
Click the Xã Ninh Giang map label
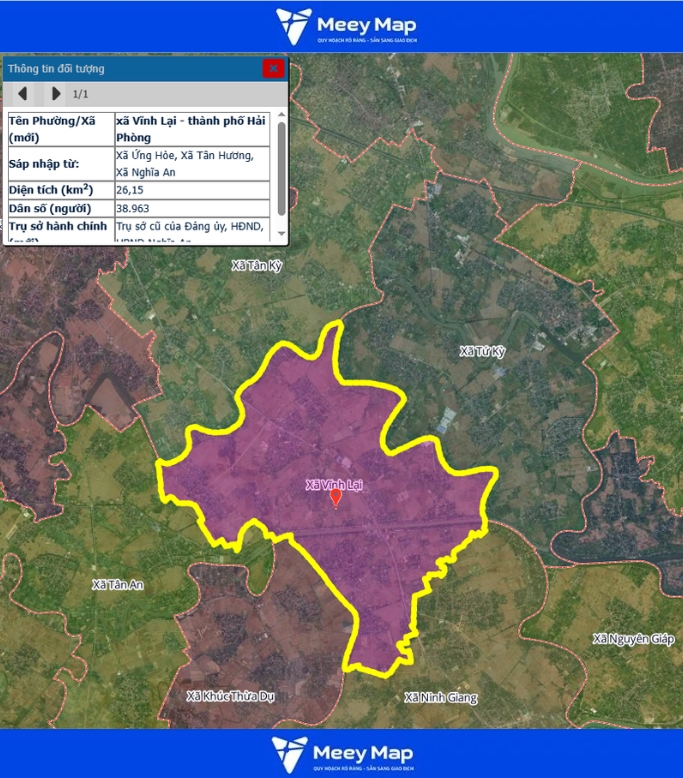(441, 697)
